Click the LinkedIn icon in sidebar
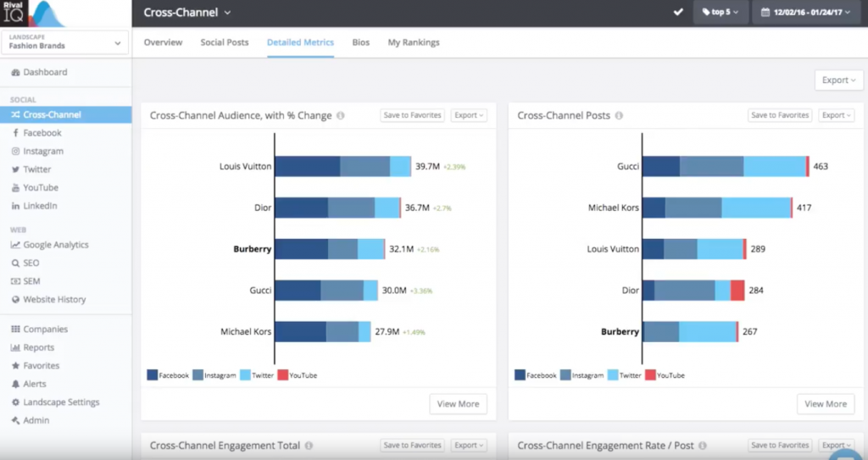Viewport: 868px width, 460px height. (x=15, y=206)
